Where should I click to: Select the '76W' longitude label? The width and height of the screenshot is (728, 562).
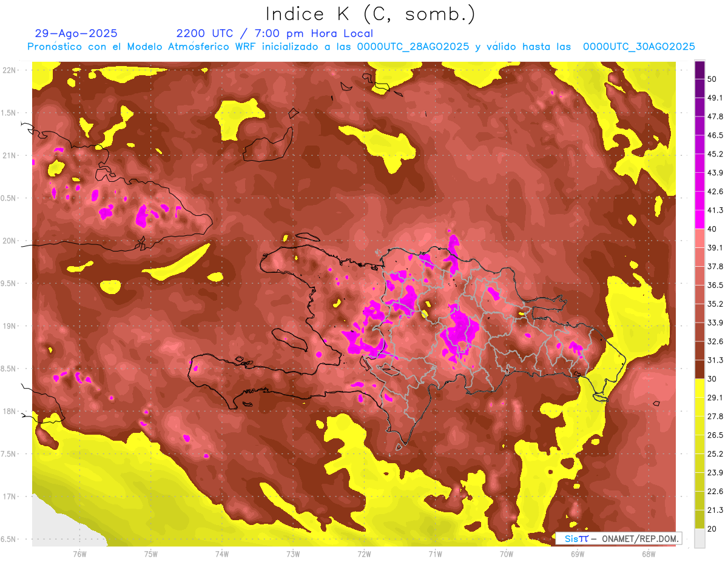coord(79,554)
